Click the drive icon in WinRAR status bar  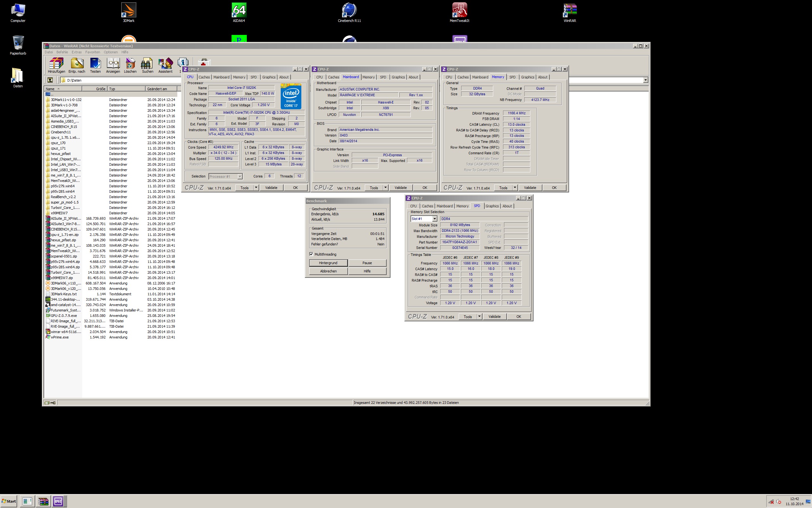(47, 403)
